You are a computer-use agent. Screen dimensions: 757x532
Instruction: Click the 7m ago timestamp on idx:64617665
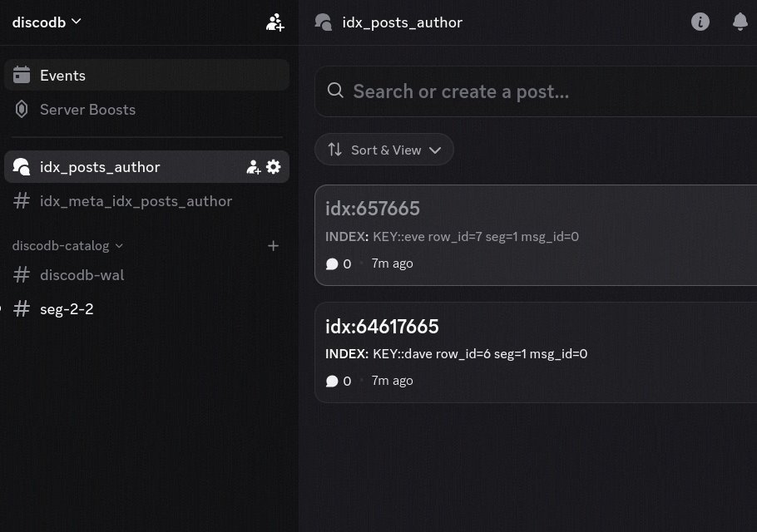(392, 381)
